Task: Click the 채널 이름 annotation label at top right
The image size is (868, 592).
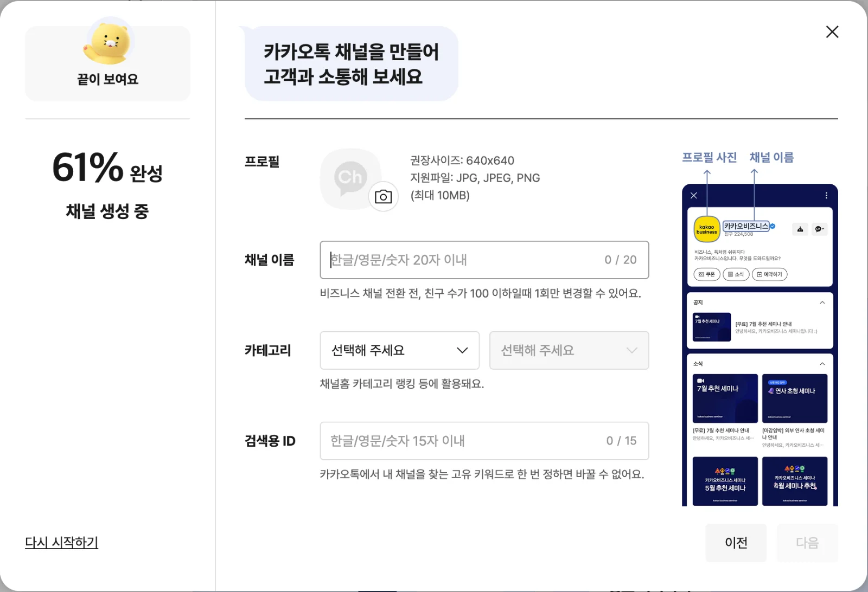Action: click(771, 157)
